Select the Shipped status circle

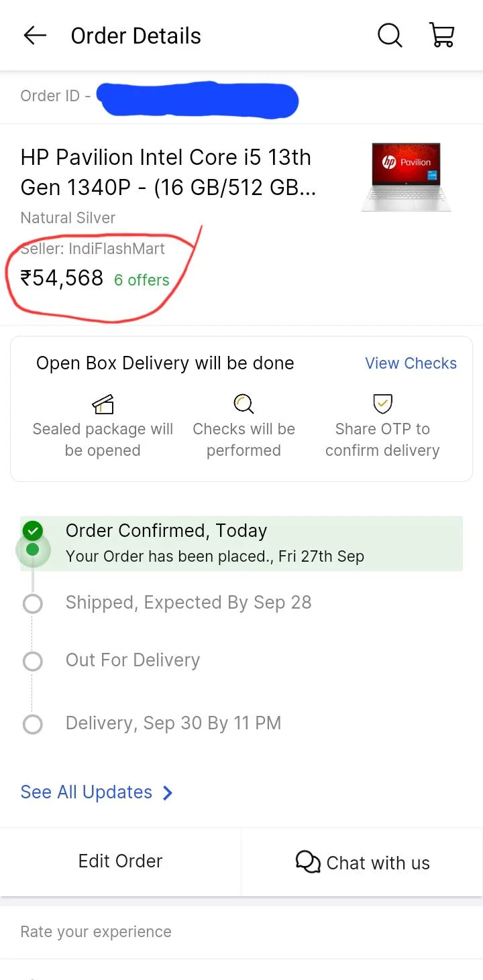32,604
